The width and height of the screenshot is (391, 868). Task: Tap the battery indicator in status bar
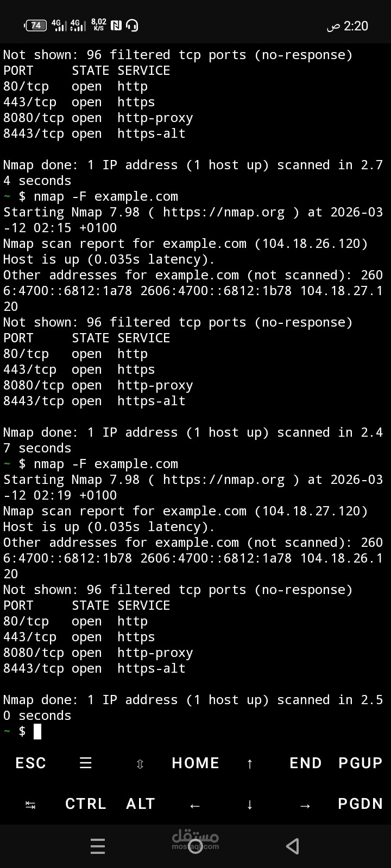pyautogui.click(x=36, y=25)
